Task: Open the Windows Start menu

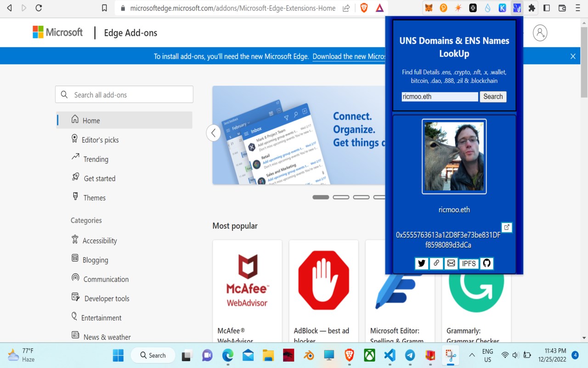Action: [x=118, y=355]
